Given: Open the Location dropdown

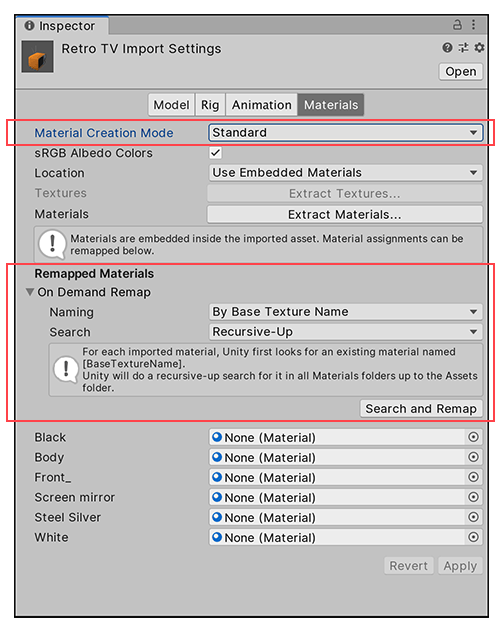Looking at the screenshot, I should pyautogui.click(x=345, y=173).
